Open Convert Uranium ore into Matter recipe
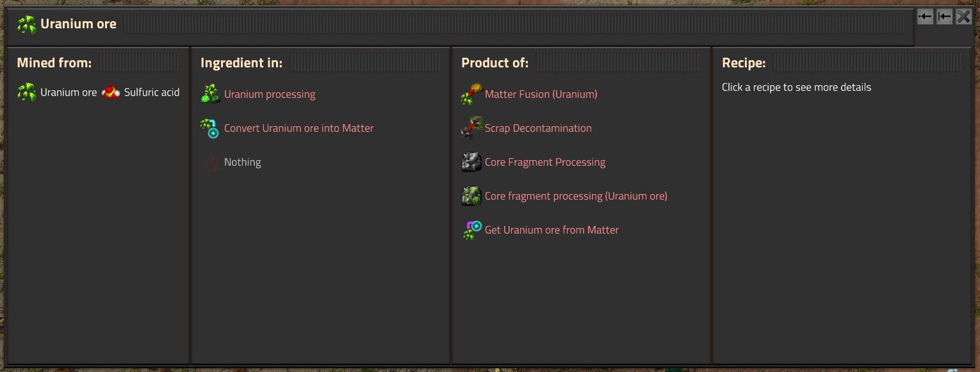The image size is (980, 372). (298, 128)
